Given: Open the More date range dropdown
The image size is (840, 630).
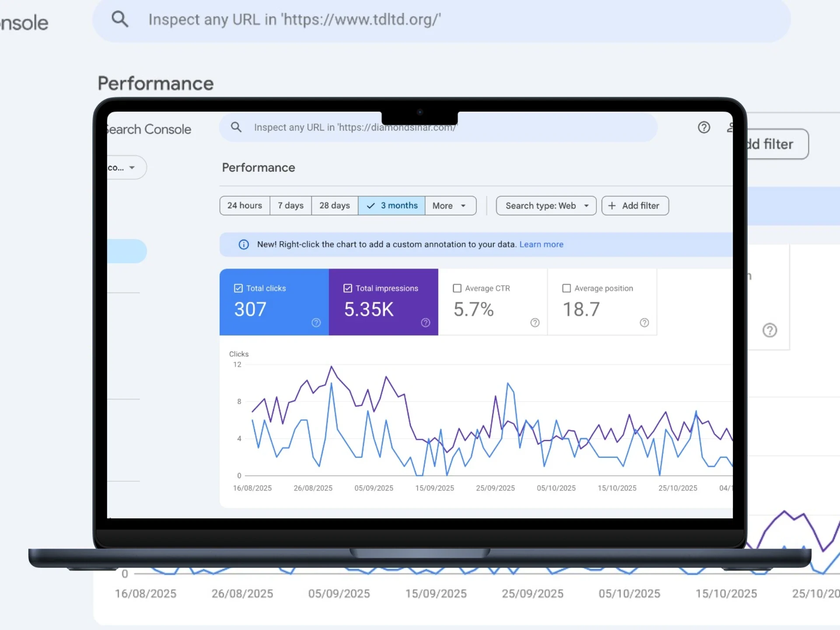Looking at the screenshot, I should tap(450, 206).
